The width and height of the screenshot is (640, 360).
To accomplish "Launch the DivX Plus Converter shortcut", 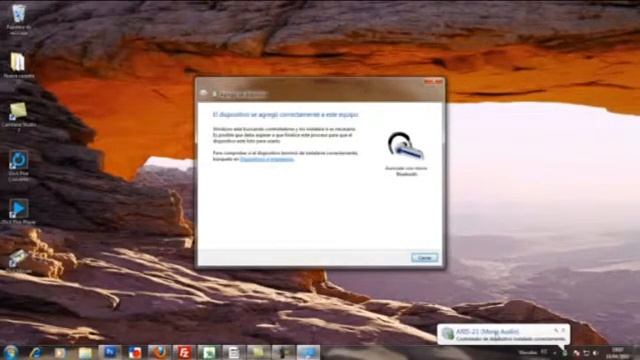I will [x=18, y=166].
